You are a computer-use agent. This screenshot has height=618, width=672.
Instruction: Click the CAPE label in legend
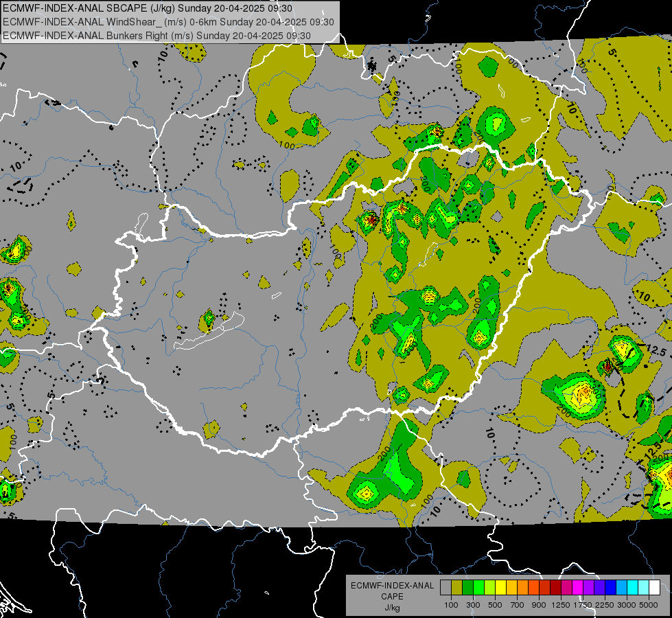tap(393, 597)
